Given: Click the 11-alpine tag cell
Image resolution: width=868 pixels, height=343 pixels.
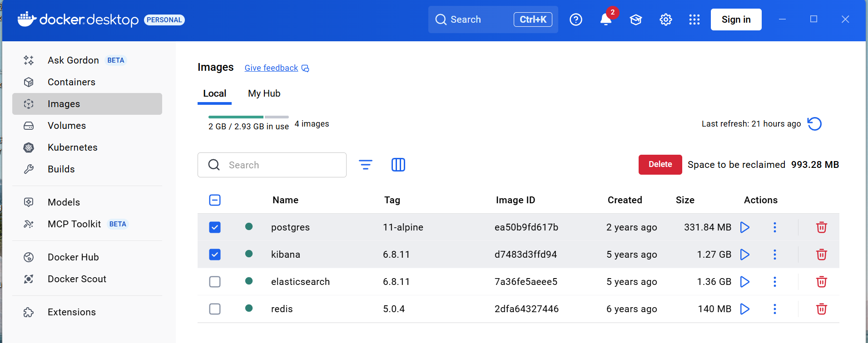Looking at the screenshot, I should [x=403, y=227].
